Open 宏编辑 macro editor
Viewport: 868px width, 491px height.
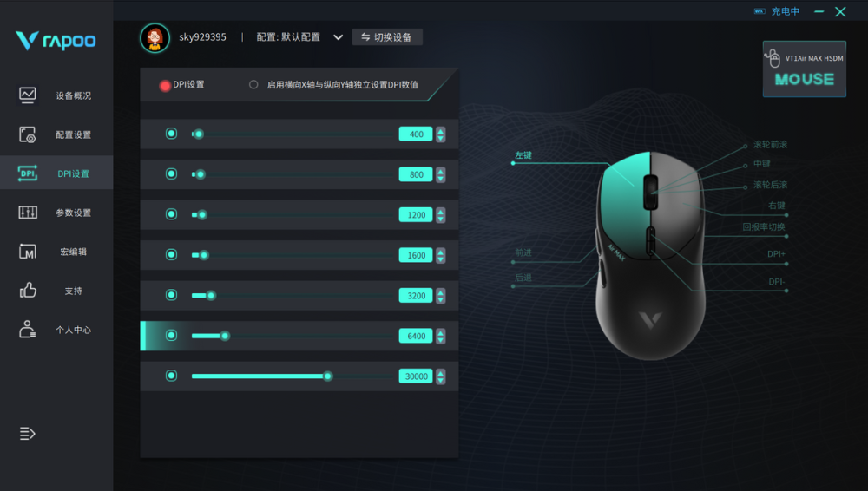pos(73,252)
